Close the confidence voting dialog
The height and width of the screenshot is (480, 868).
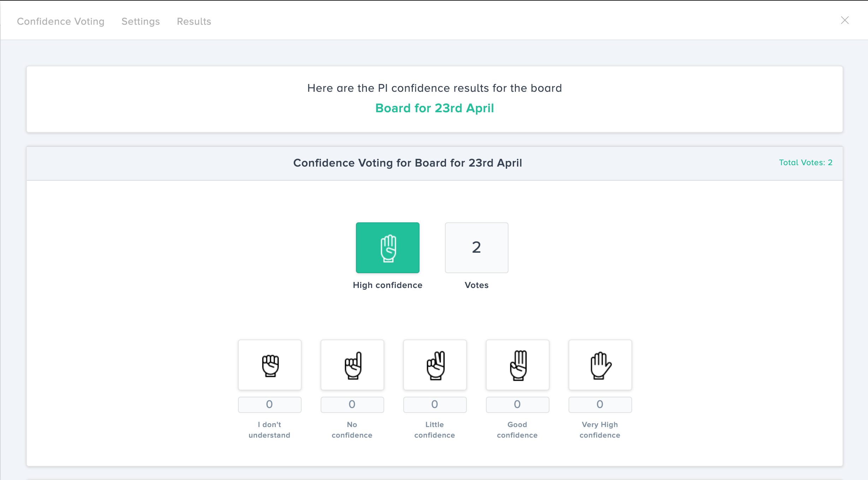click(845, 20)
